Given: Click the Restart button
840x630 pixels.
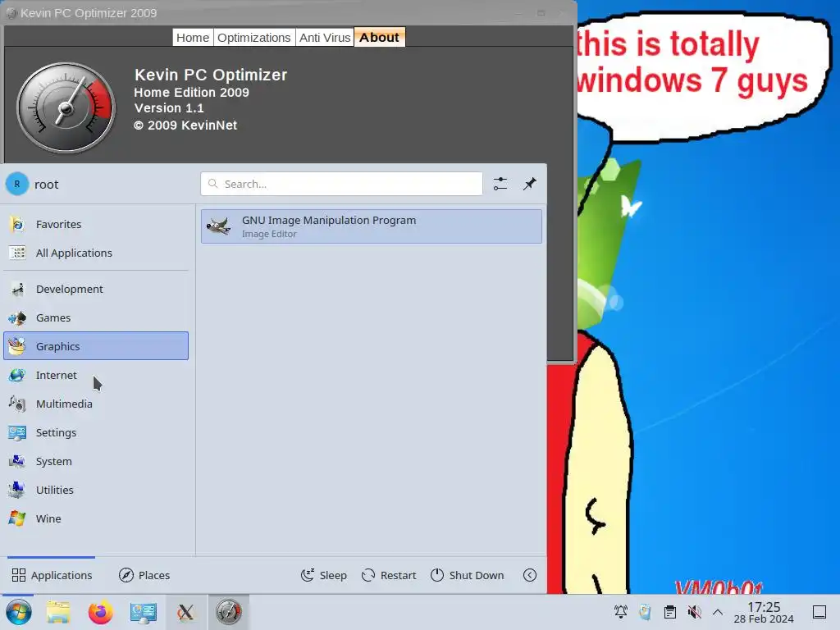Looking at the screenshot, I should coord(389,575).
